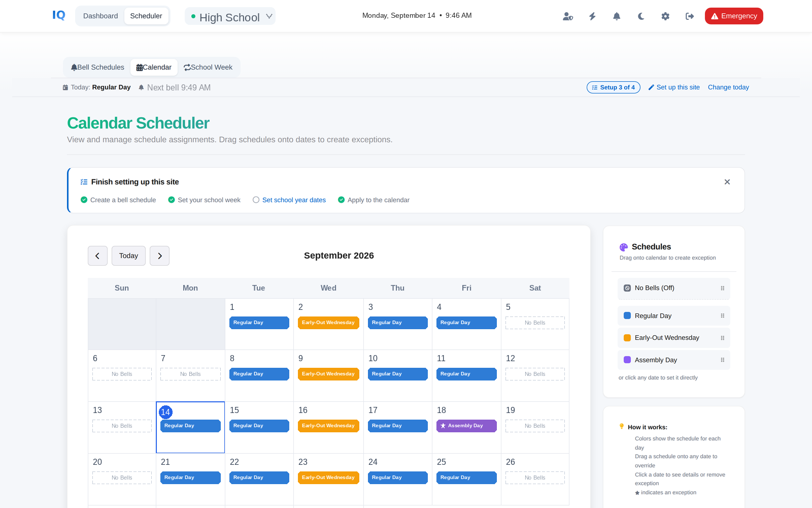Toggle dark mode with the moon icon
This screenshot has height=508, width=812.
pos(641,16)
